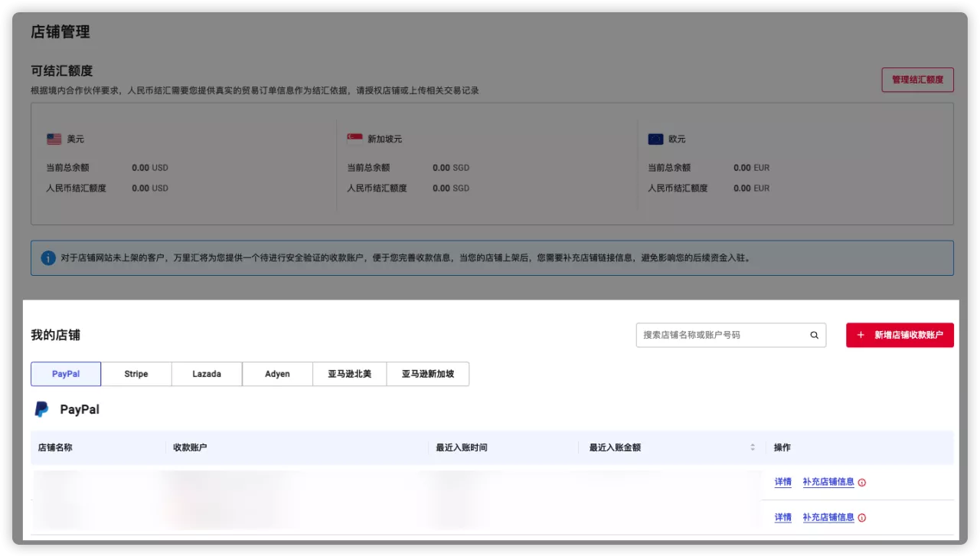Open 详情 for the first store row
Viewport: 980px width, 557px height.
pos(782,482)
